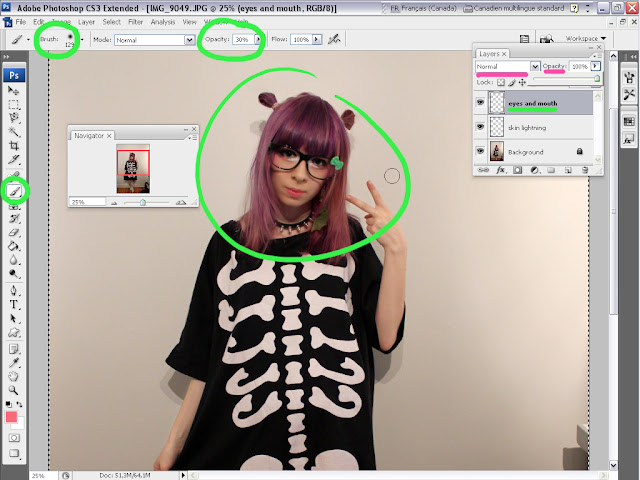Toggle lock position
The height and width of the screenshot is (480, 640).
[x=522, y=82]
